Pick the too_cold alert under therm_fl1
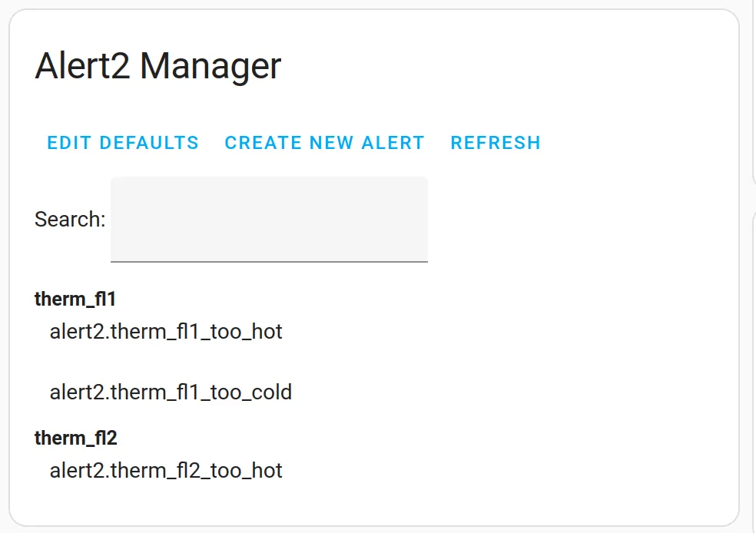 coord(171,392)
